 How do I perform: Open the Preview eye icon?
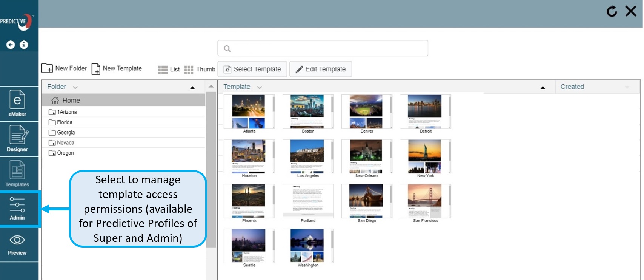(17, 244)
